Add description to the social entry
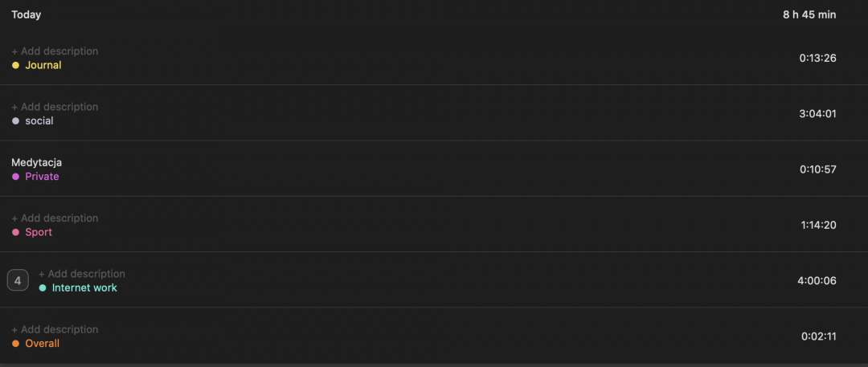 click(x=55, y=107)
